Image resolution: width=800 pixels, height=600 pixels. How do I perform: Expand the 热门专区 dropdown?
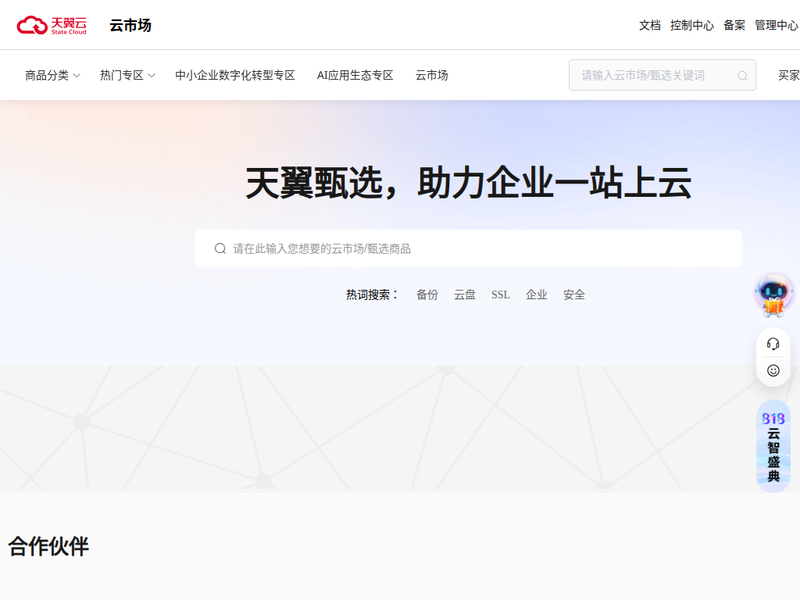coord(128,76)
